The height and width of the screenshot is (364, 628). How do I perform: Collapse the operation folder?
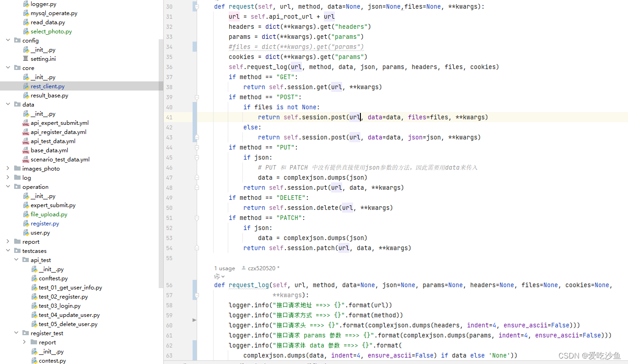coord(8,187)
